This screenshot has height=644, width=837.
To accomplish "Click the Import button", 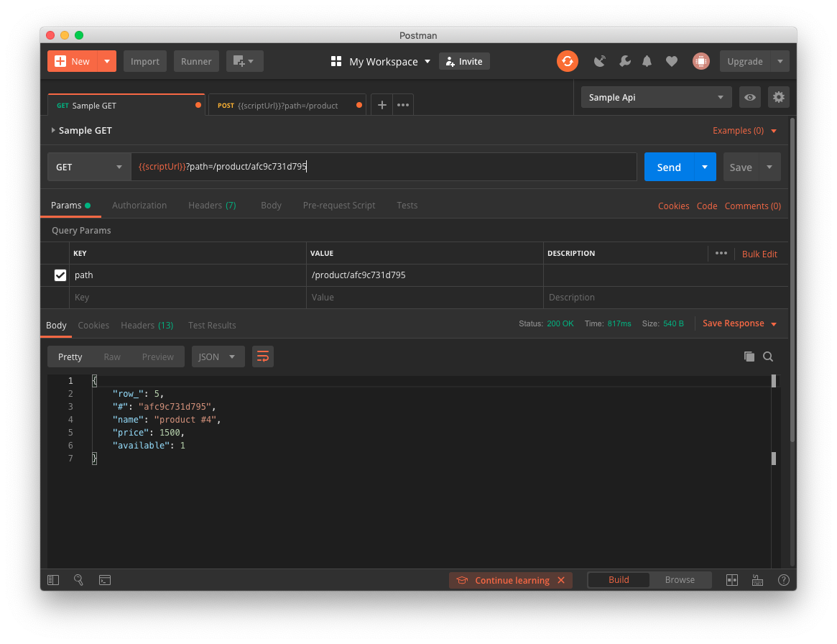I will click(x=144, y=61).
